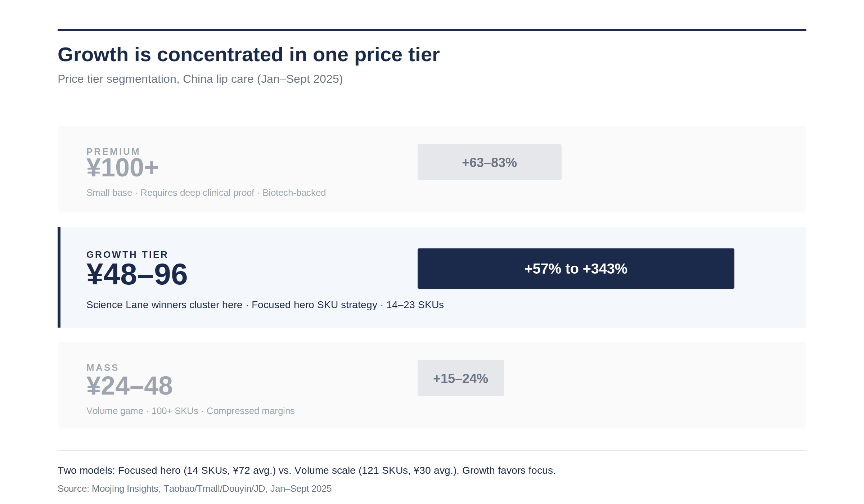This screenshot has width=864, height=504.
Task: Select the Moojing Insights source line
Action: click(194, 489)
